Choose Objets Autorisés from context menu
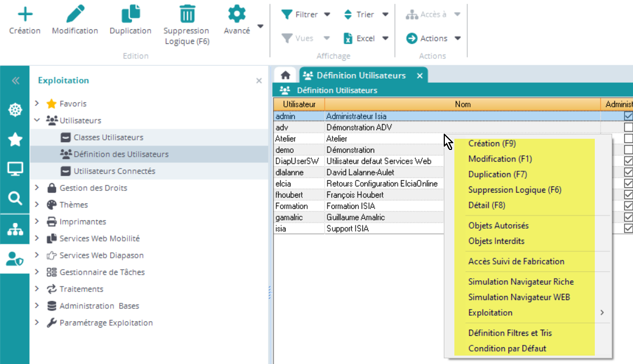 (x=498, y=226)
